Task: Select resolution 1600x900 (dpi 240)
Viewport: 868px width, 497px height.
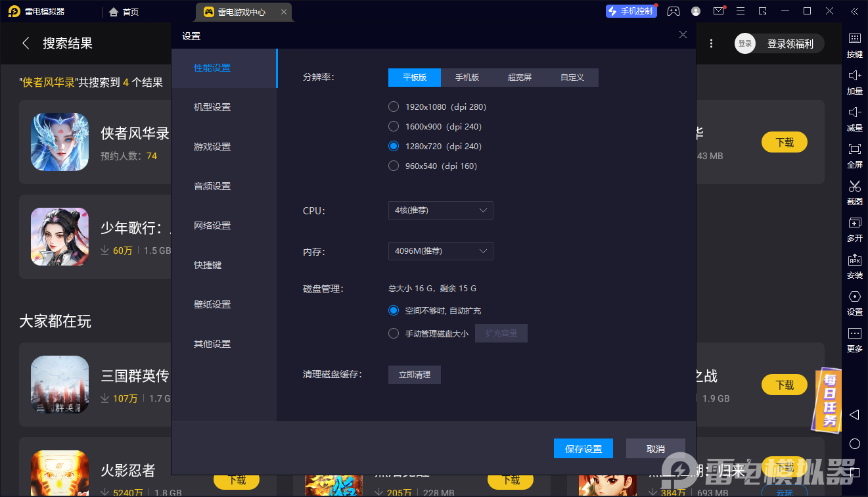Action: [x=394, y=126]
